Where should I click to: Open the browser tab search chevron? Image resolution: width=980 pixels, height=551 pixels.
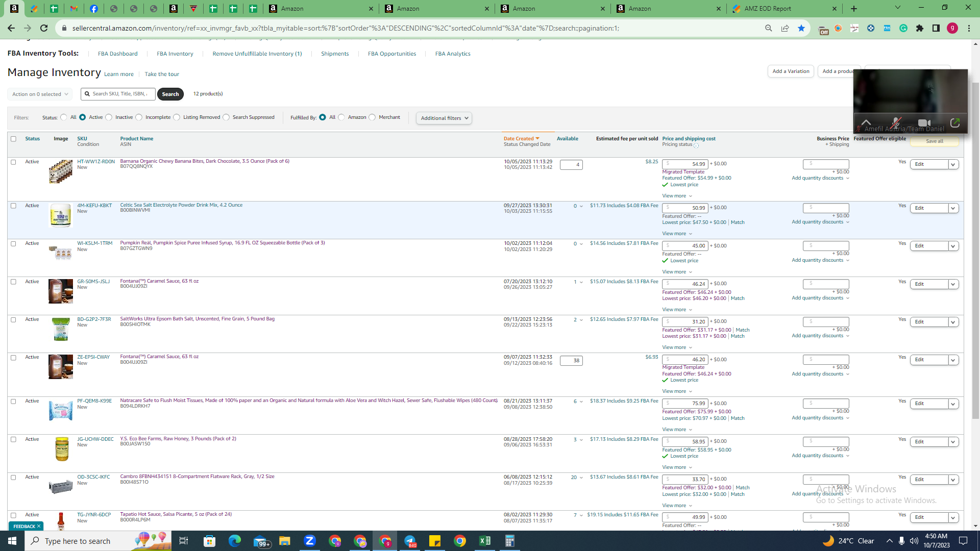pyautogui.click(x=898, y=8)
